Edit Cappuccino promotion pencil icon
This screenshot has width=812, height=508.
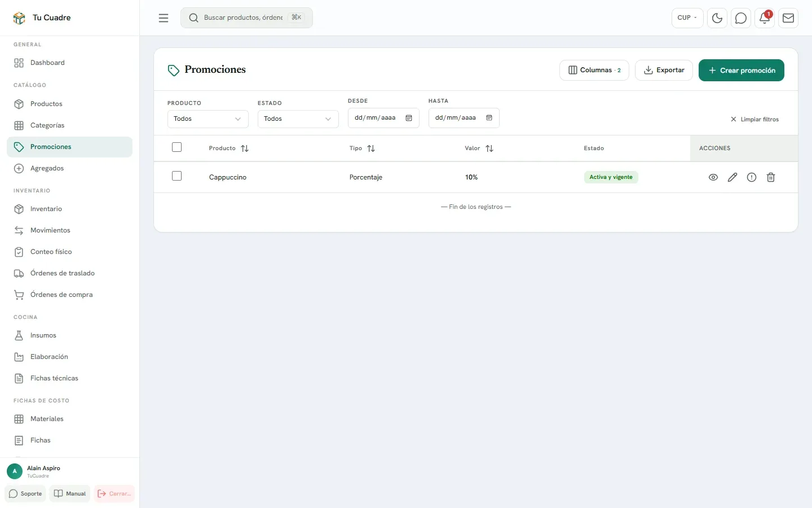click(x=732, y=177)
